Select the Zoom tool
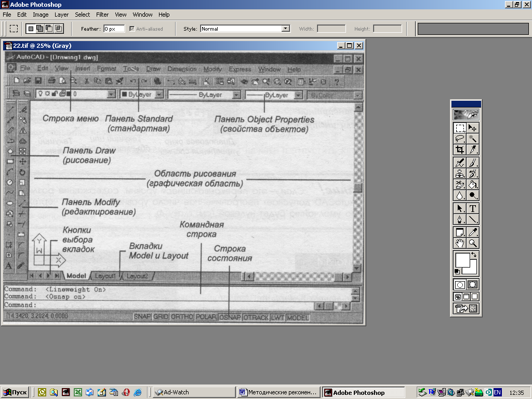The width and height of the screenshot is (532, 399). tap(472, 243)
